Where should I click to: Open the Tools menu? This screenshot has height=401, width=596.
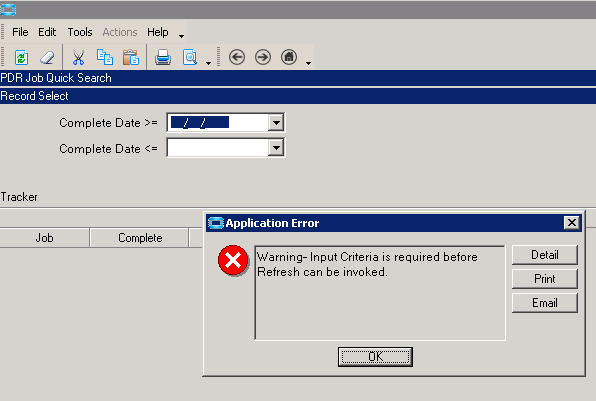pos(80,32)
